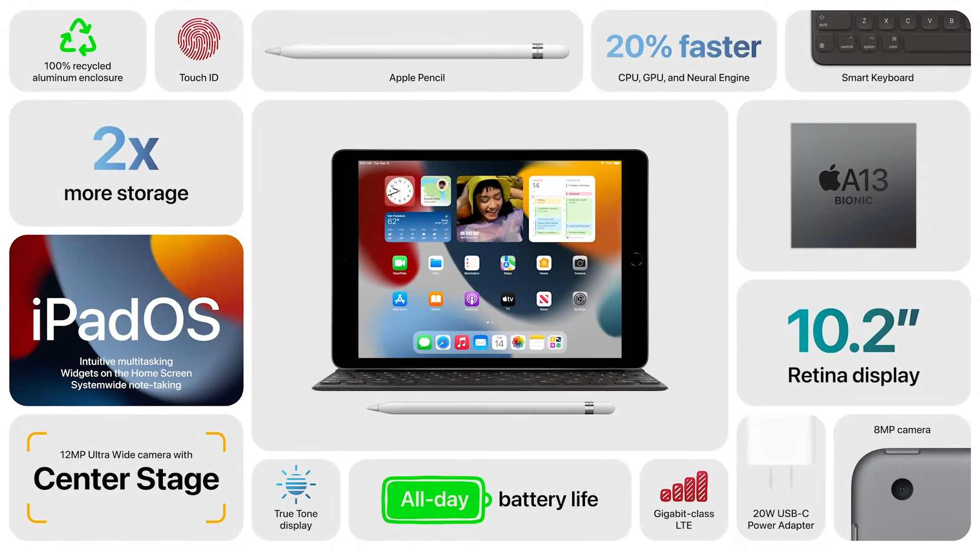Toggle the True Tone display setting

point(295,498)
